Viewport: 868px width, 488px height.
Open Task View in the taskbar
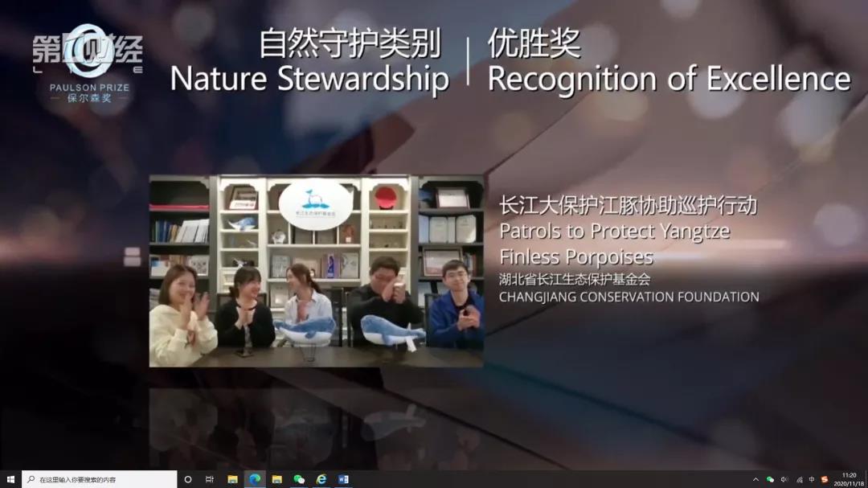210,479
